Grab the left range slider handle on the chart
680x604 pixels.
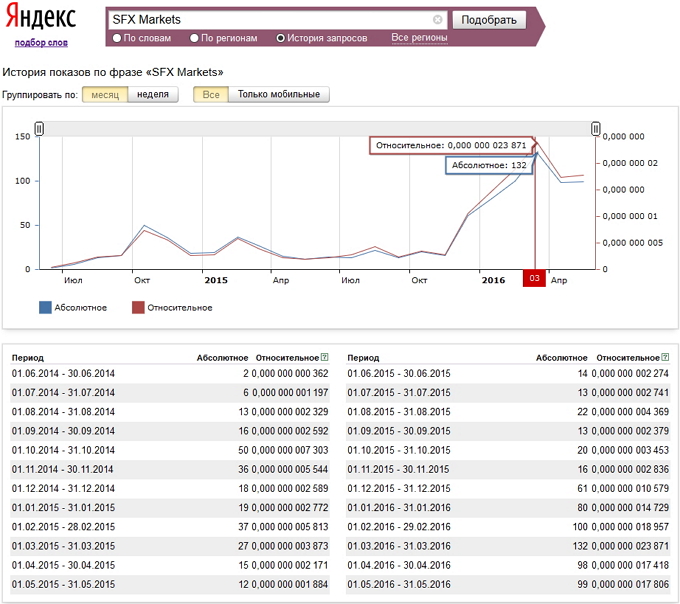click(x=39, y=129)
